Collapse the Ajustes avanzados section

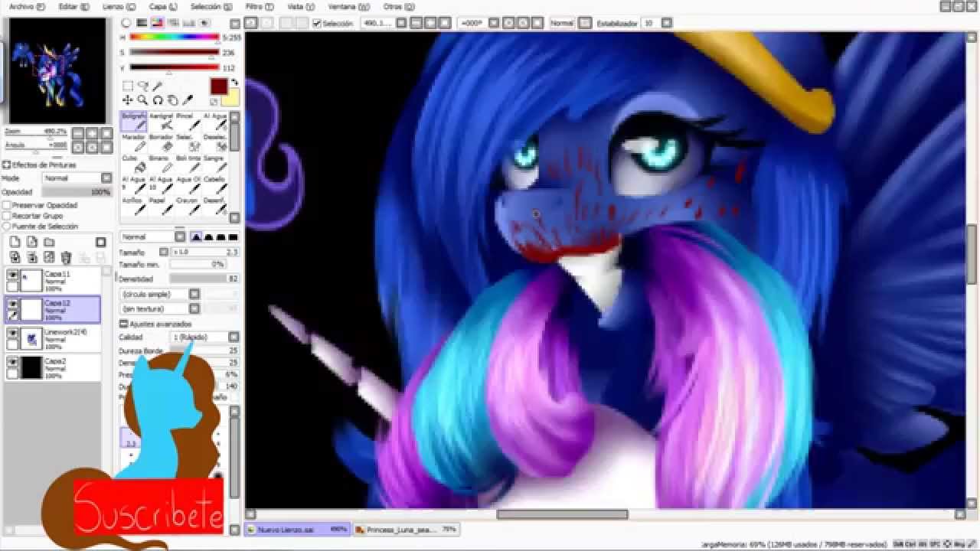coord(124,324)
